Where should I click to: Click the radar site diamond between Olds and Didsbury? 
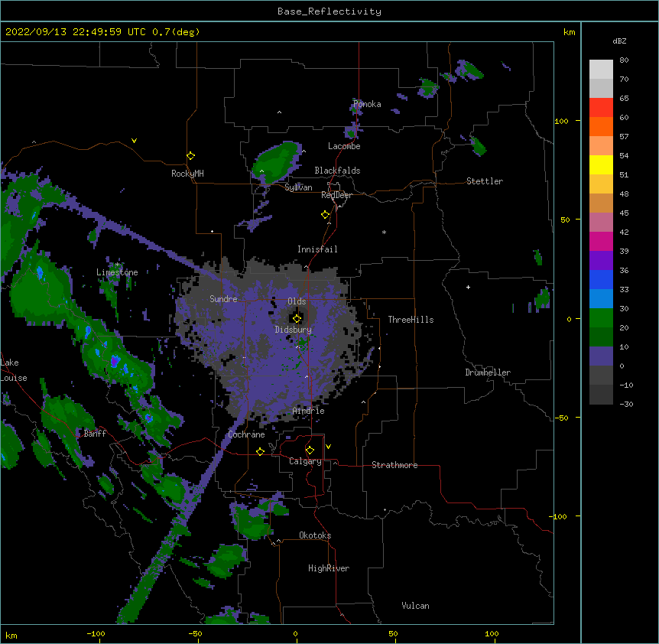[x=297, y=318]
